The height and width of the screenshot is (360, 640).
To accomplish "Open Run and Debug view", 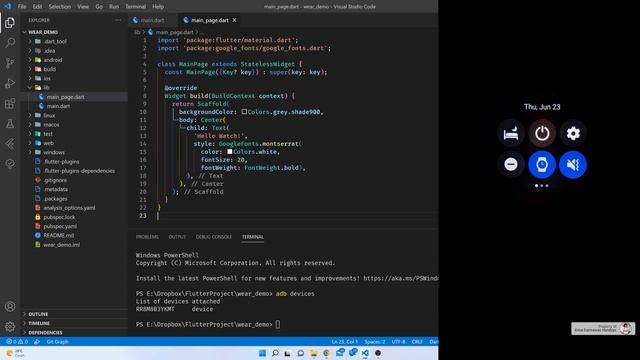I will tap(10, 83).
